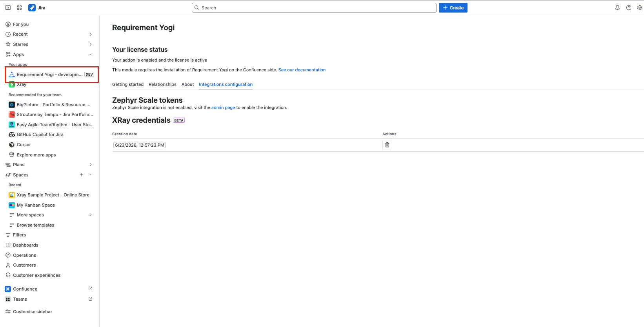Click the Xray Sample Project space icon
This screenshot has width=644, height=327.
[x=12, y=195]
